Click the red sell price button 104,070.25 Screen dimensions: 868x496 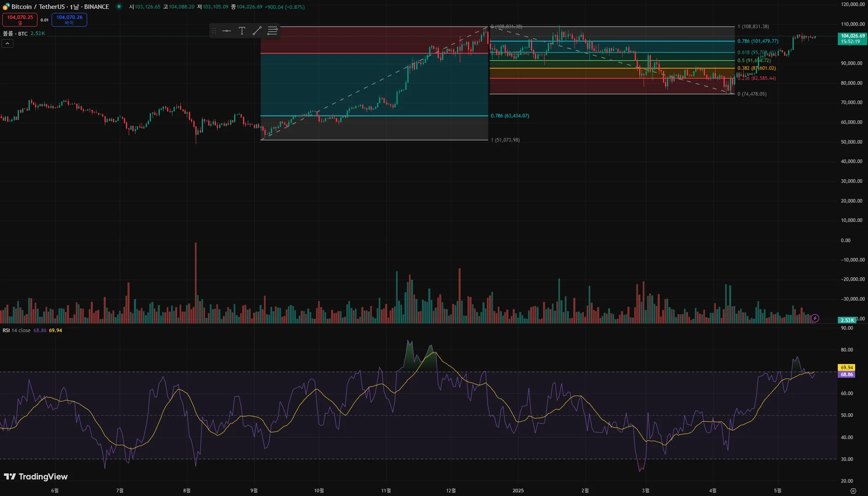[x=20, y=20]
